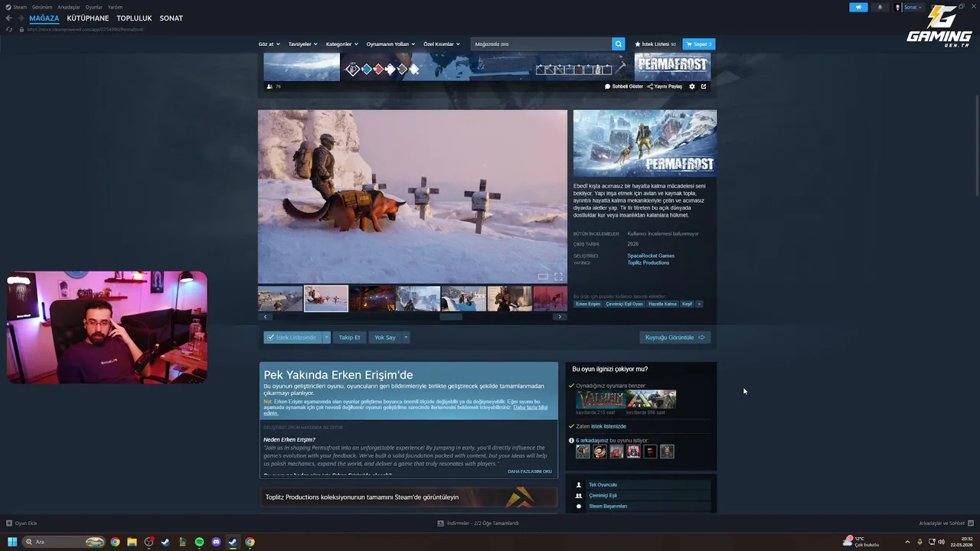
Task: Open the Oyunlar menu
Action: point(94,7)
